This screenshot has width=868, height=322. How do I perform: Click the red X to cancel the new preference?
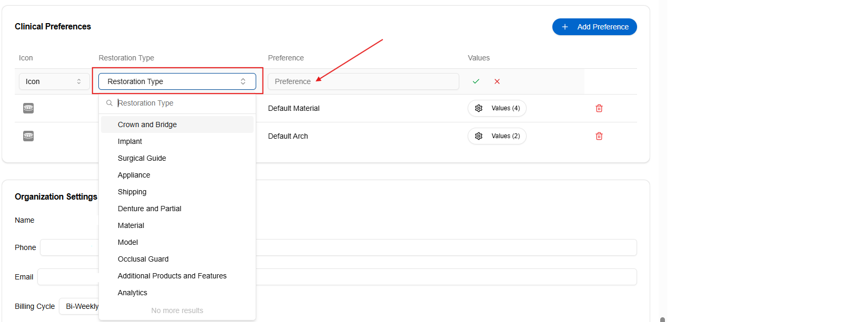click(x=497, y=81)
